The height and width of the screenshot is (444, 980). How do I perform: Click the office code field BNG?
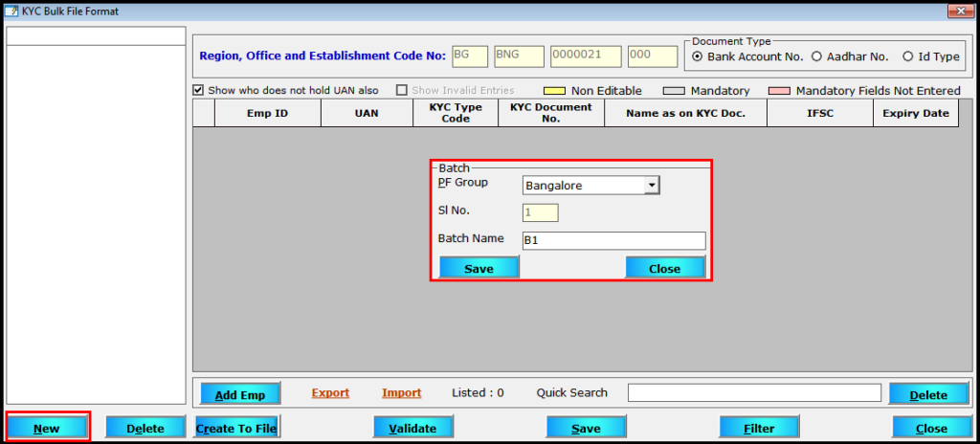pos(519,55)
